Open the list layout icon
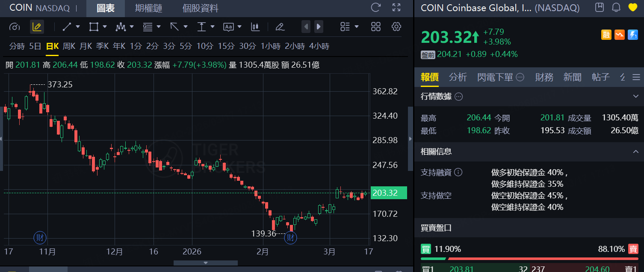644x272 pixels. (345, 27)
